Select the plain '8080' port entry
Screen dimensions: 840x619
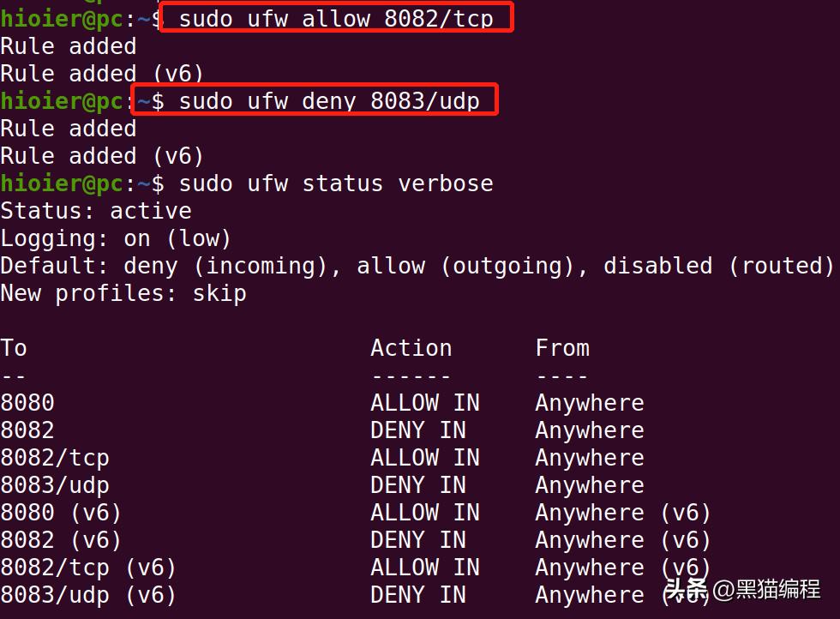click(27, 403)
